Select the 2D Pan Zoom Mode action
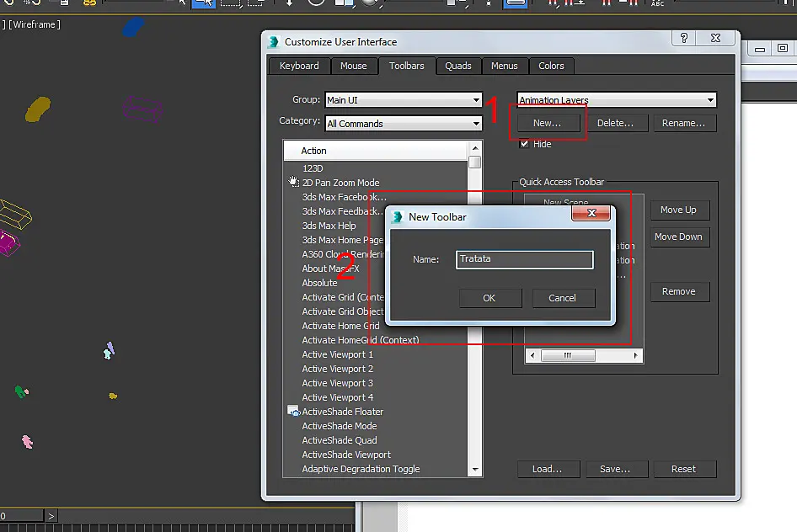Screen dimensions: 797x532 340,182
